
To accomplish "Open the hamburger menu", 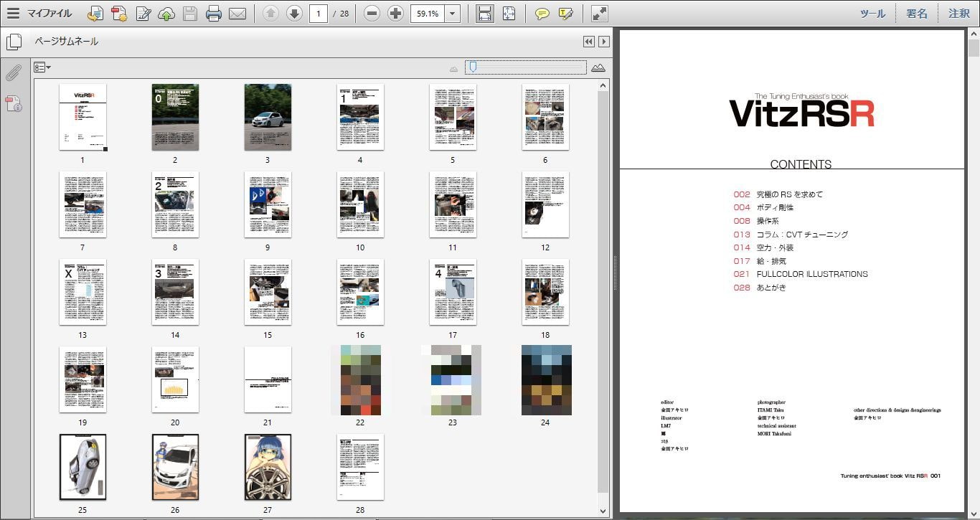I will click(x=12, y=13).
